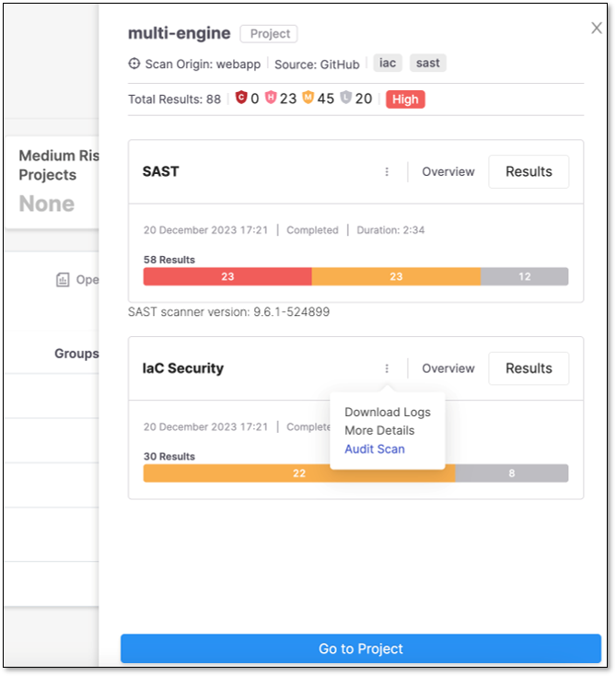The width and height of the screenshot is (616, 676).
Task: Open SAST Overview
Action: [x=447, y=171]
